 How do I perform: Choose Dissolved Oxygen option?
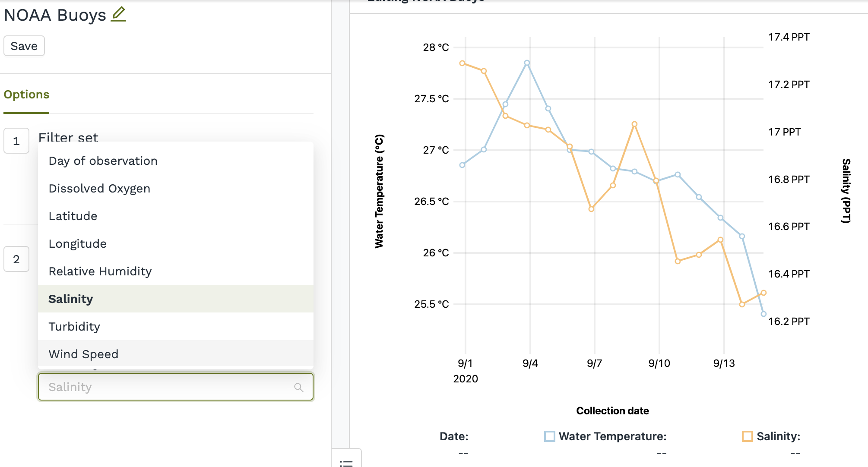pos(99,189)
